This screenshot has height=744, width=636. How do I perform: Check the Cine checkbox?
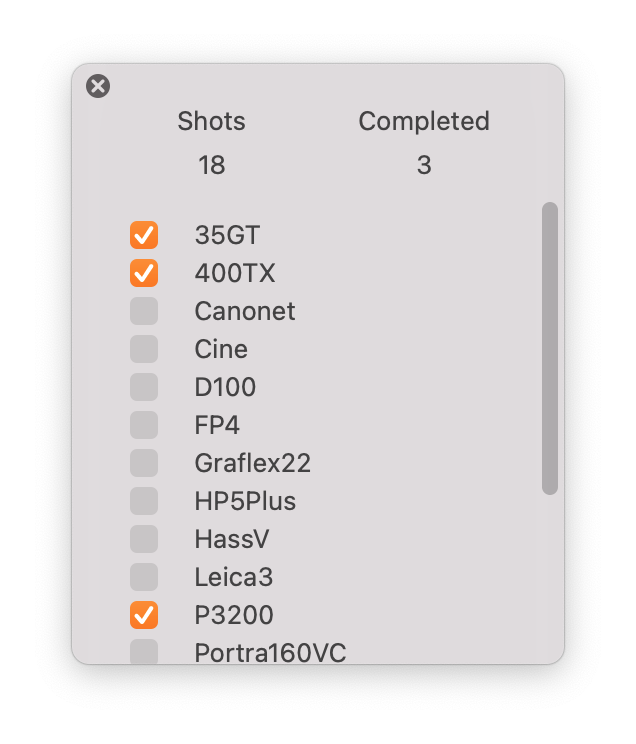point(144,349)
